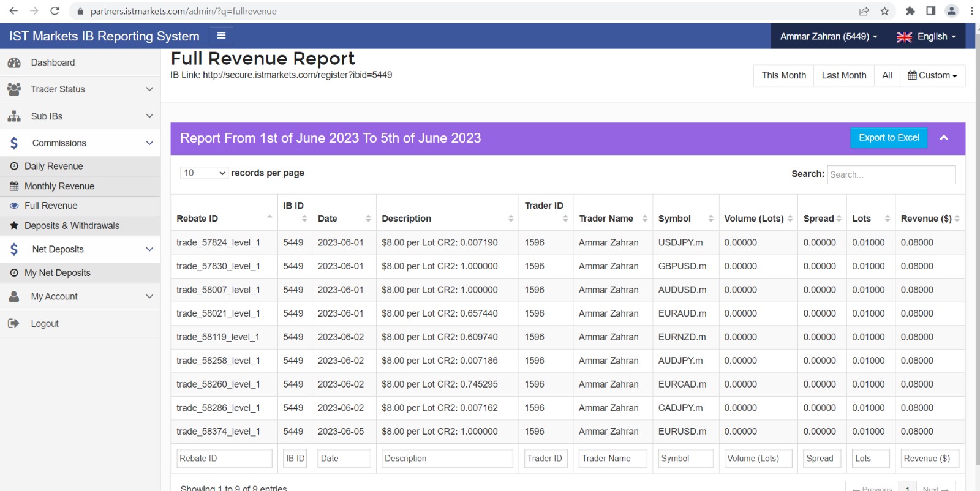Image resolution: width=980 pixels, height=491 pixels.
Task: Click the browser address bar URL
Action: click(x=184, y=11)
